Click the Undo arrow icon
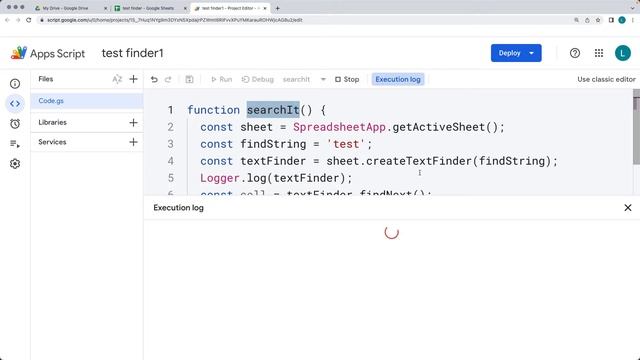Screen dimensions: 640x360 154,79
